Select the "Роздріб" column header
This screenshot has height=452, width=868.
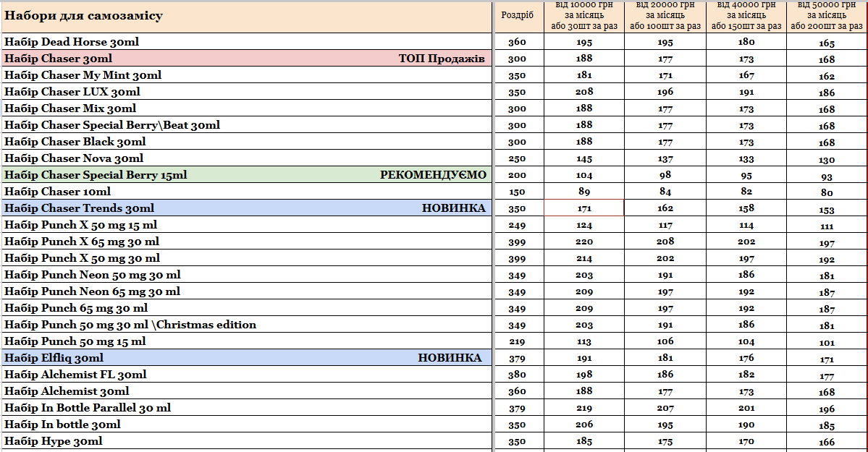(517, 16)
